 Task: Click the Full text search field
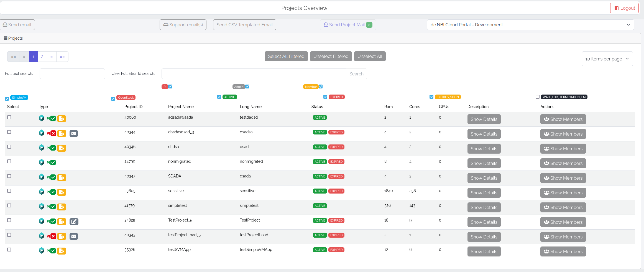coord(72,74)
